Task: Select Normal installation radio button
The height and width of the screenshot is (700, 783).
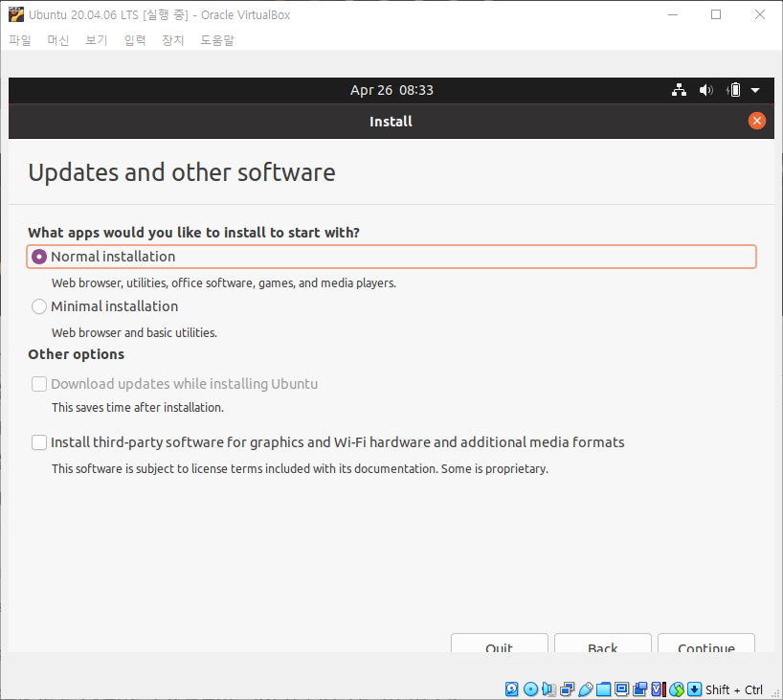Action: click(x=39, y=257)
